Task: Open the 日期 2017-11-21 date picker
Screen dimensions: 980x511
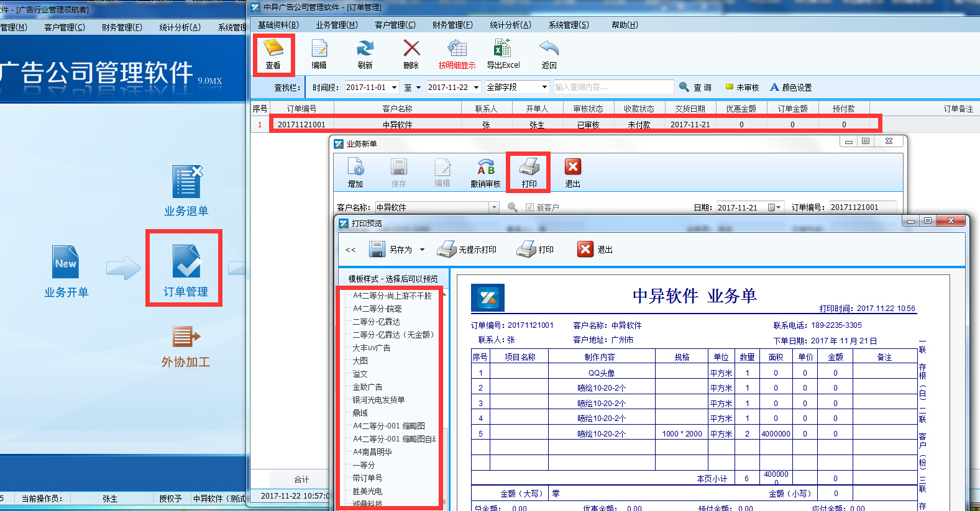Action: [774, 207]
